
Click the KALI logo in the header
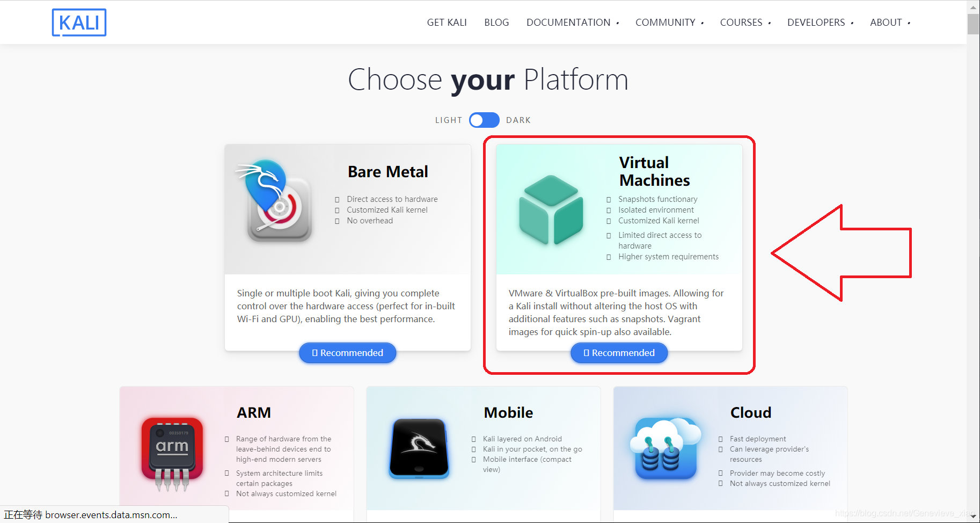(79, 23)
